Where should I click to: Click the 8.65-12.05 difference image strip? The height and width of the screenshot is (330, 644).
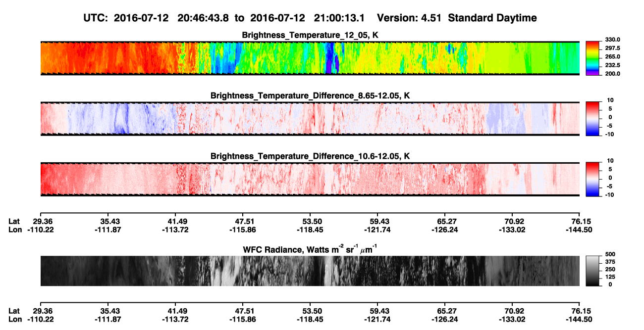(x=310, y=118)
